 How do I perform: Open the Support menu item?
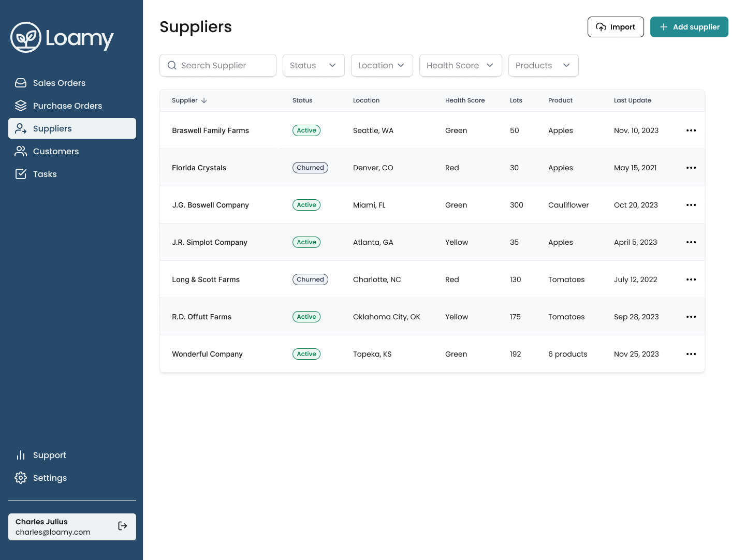[72, 455]
